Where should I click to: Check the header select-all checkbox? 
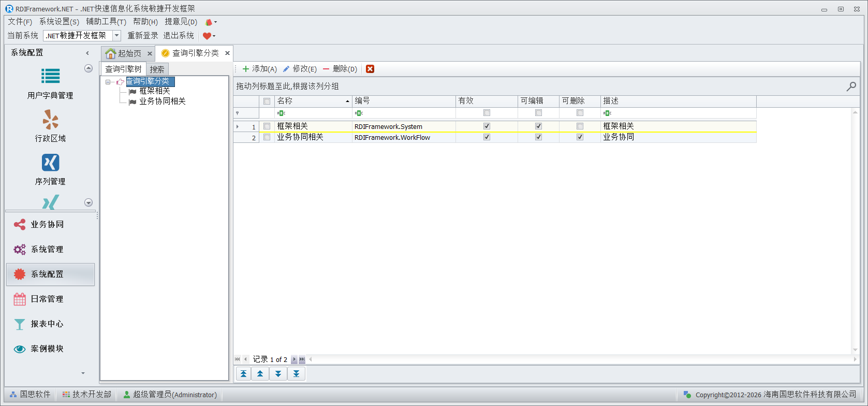coord(267,101)
